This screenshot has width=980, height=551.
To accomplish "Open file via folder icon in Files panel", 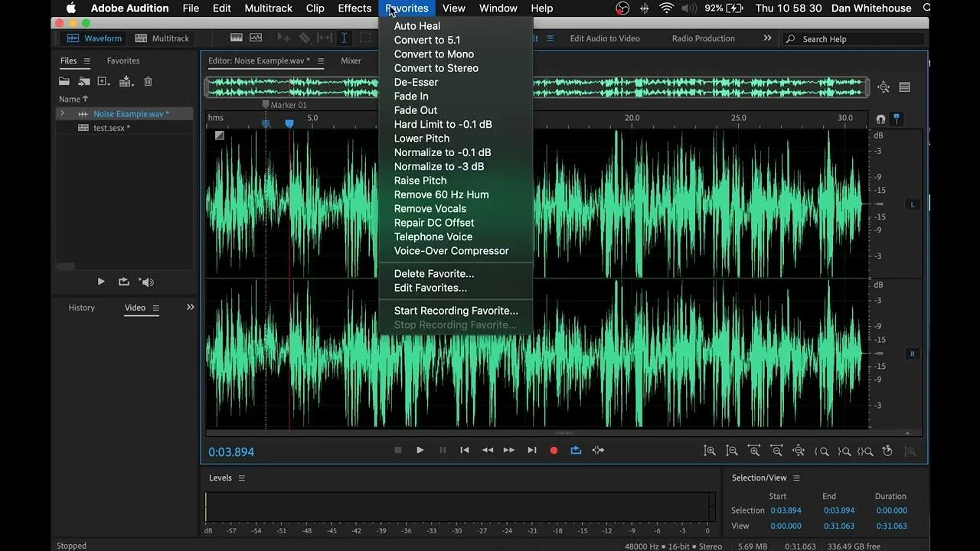I will 64,81.
